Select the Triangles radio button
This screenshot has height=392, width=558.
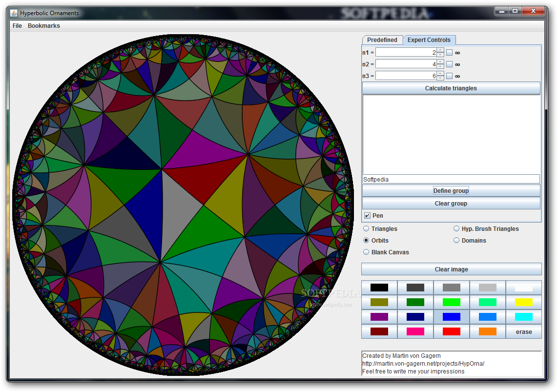point(366,228)
